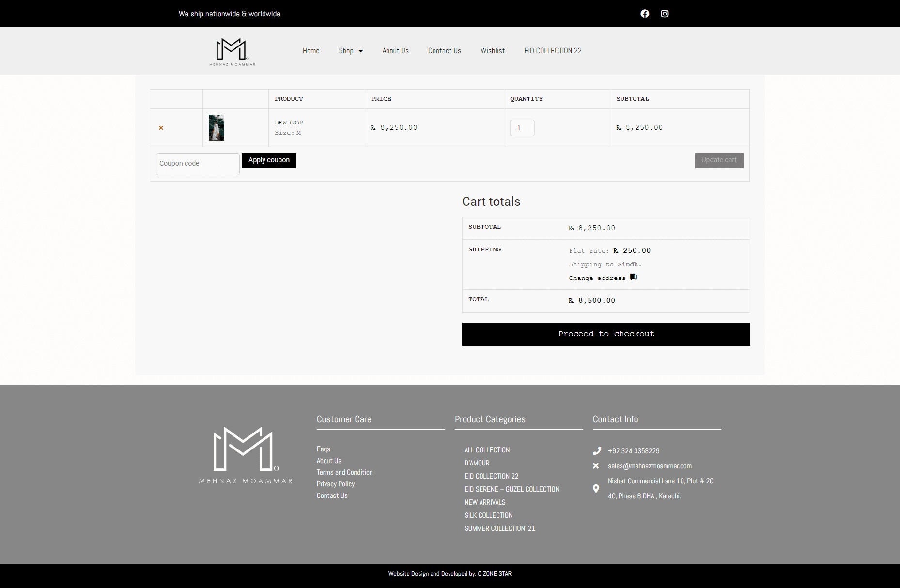Click Proceed to checkout button
Image resolution: width=900 pixels, height=588 pixels.
(606, 334)
